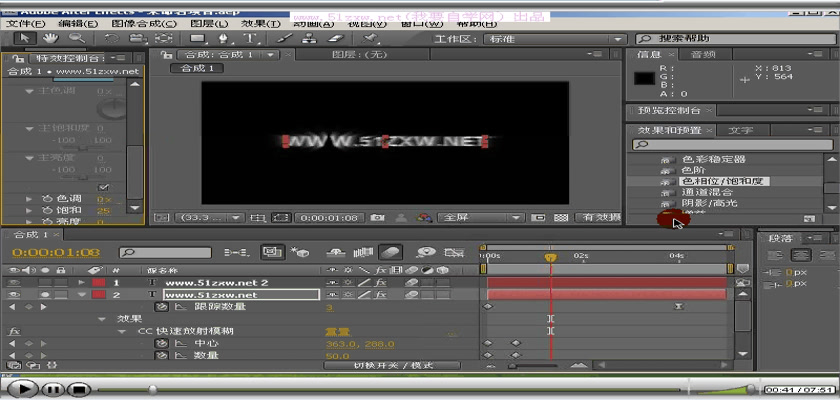Expand layer 1 www.51zxw.net 2 properties
The image size is (840, 400).
pos(81,283)
